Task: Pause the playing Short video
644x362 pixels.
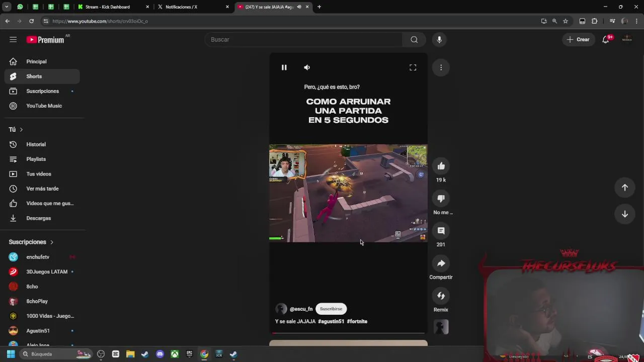Action: (284, 67)
